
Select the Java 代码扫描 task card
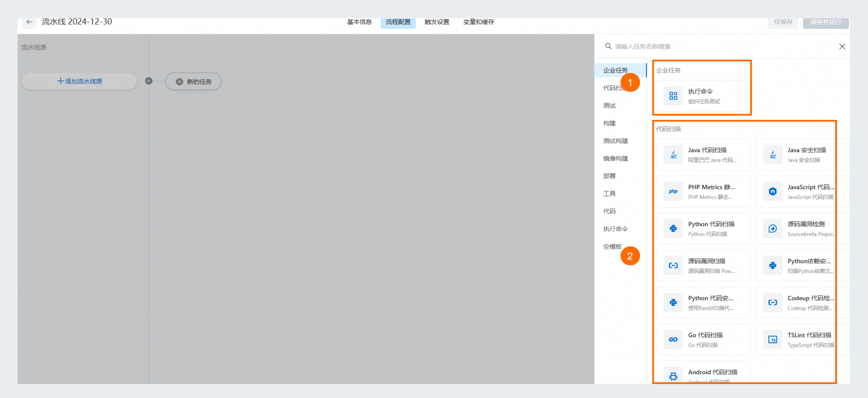[703, 155]
